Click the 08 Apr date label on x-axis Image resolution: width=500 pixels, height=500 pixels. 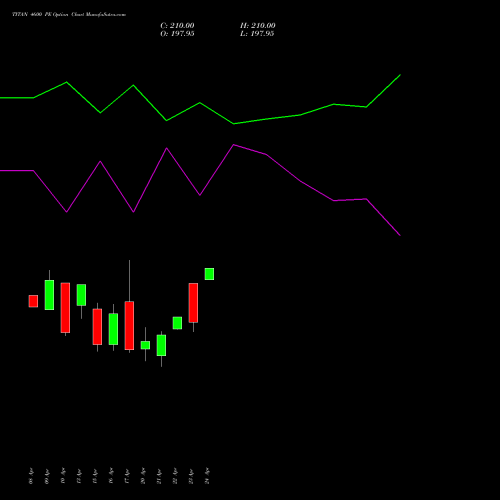coord(31,476)
